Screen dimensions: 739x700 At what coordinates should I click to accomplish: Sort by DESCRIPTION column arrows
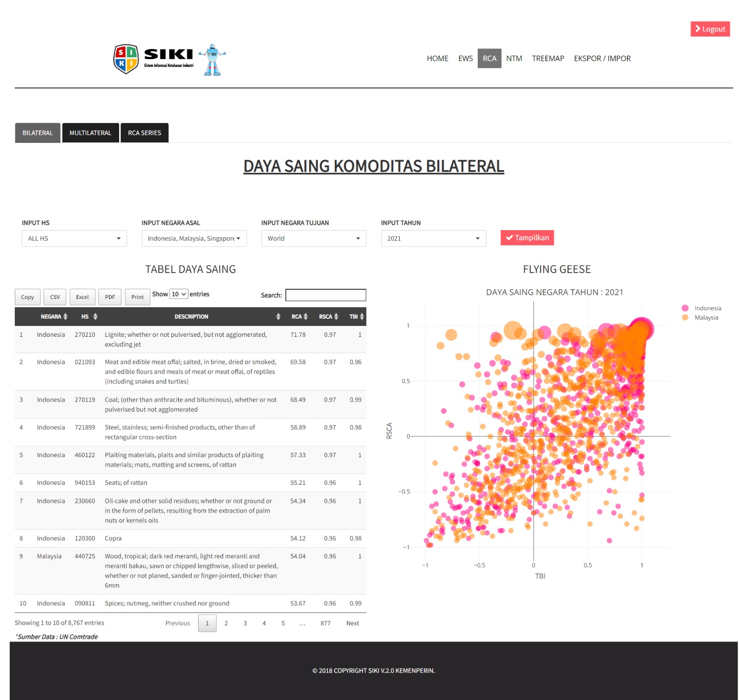point(278,317)
